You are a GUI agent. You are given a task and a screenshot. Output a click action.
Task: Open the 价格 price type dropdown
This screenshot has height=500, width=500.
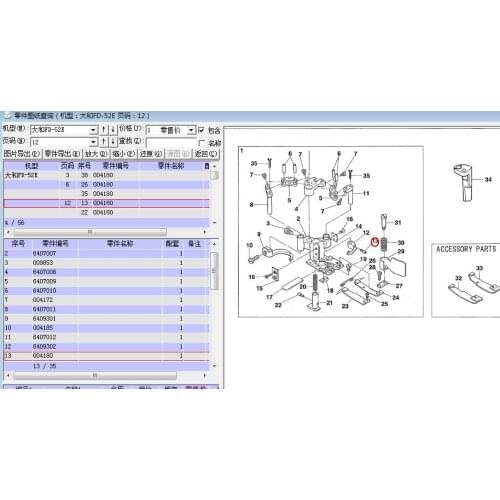click(191, 130)
